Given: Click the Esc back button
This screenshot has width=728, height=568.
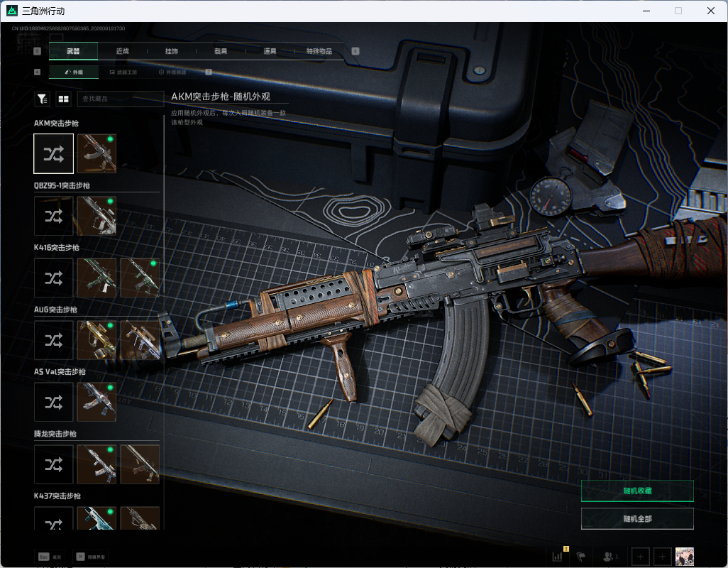Looking at the screenshot, I should click(50, 557).
